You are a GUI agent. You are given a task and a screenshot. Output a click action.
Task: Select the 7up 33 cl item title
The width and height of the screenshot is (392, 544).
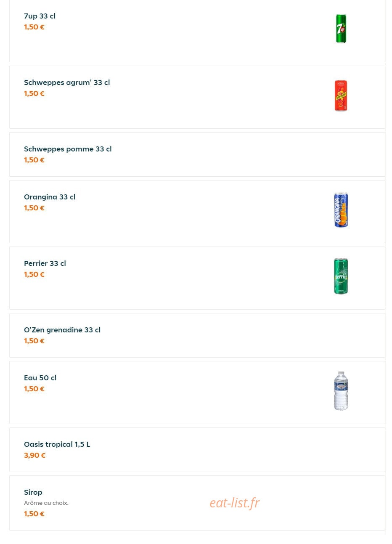tap(40, 16)
